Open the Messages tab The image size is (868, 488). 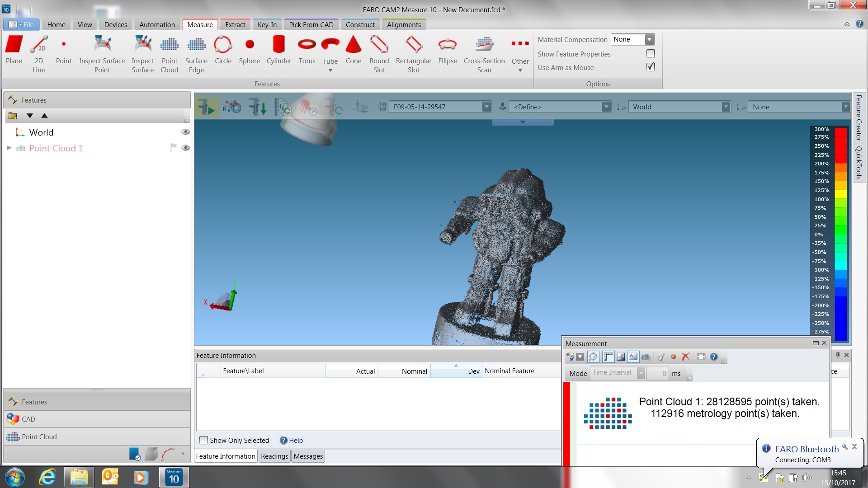tap(308, 456)
